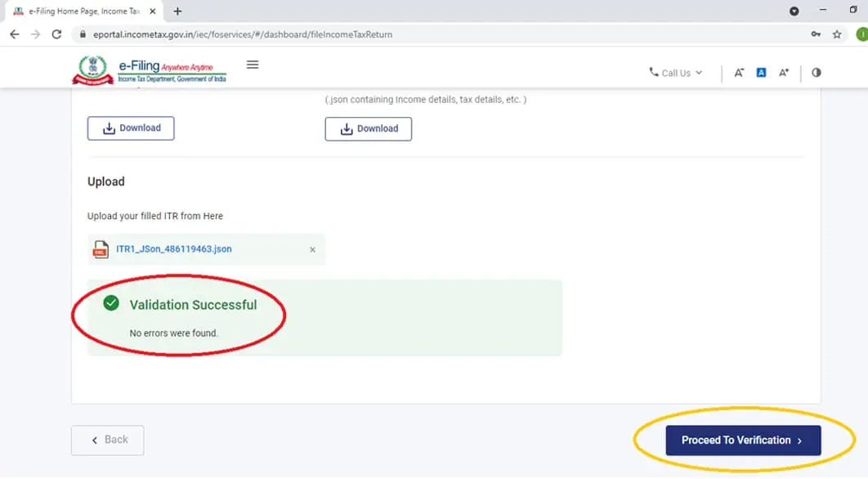Click Proceed To Verification
This screenshot has height=479, width=868.
tap(743, 441)
